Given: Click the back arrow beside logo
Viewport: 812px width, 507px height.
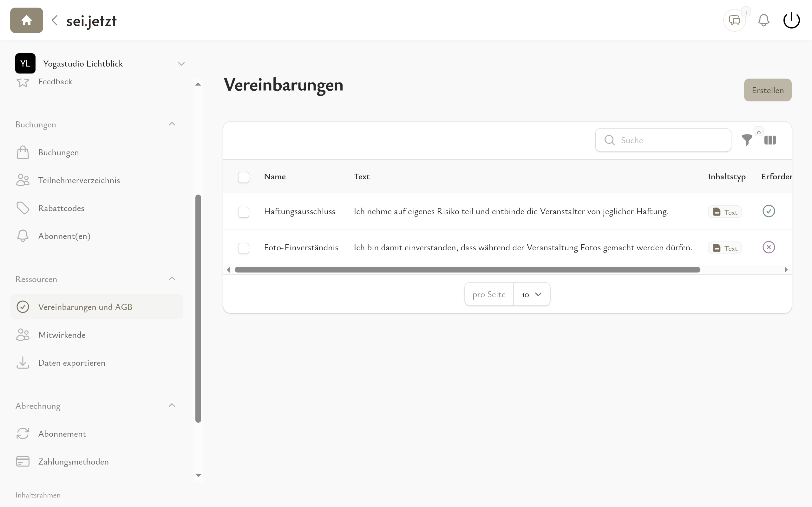Looking at the screenshot, I should [55, 21].
